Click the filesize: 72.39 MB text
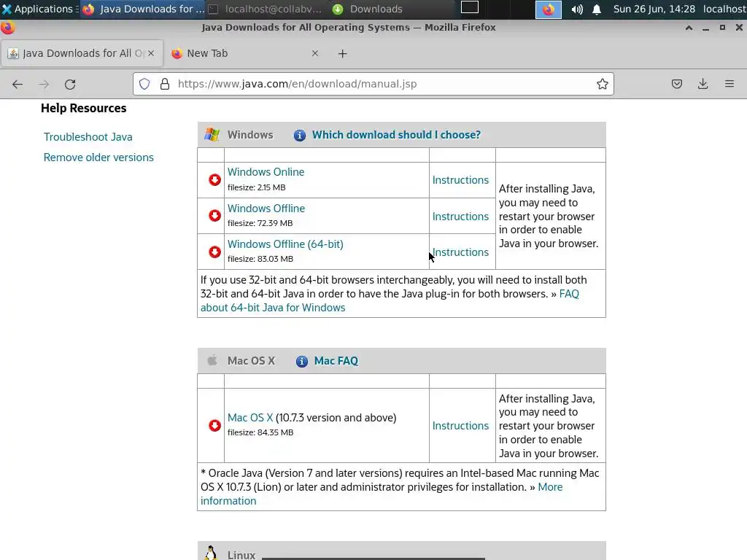The image size is (747, 560). [260, 223]
